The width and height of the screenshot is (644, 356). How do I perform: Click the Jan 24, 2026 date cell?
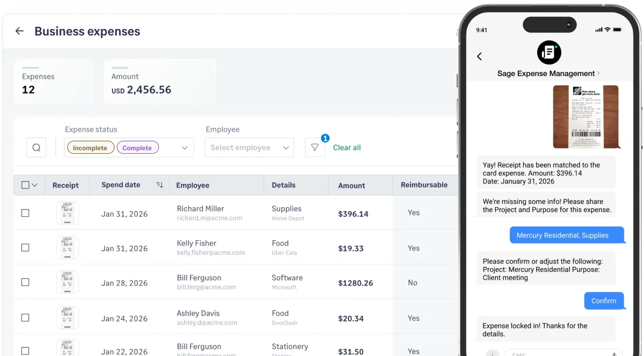[x=124, y=318]
